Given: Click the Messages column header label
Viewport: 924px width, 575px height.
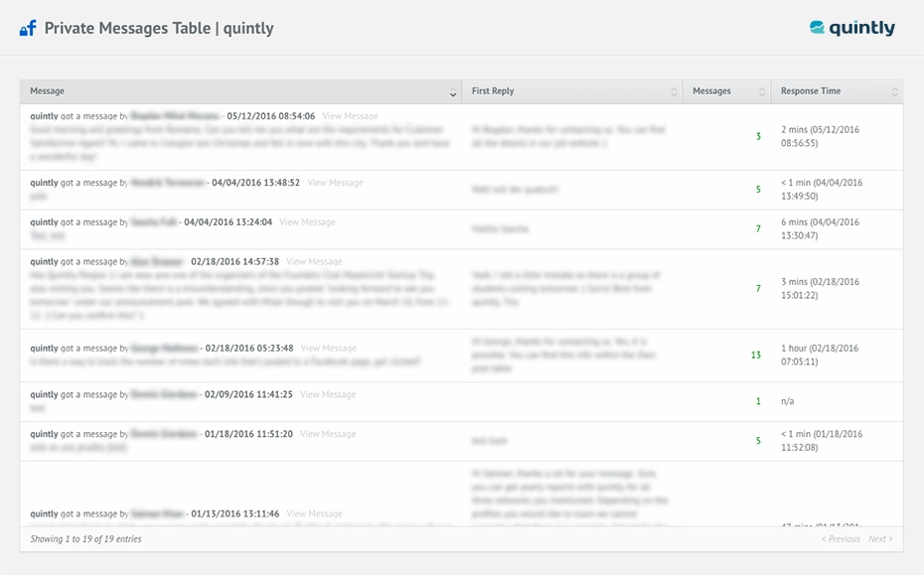Looking at the screenshot, I should (x=711, y=90).
